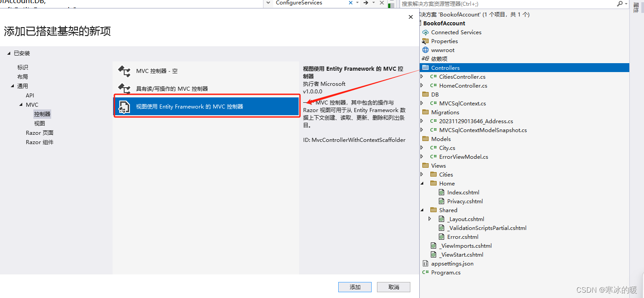Click the HomeController.cs C# file icon
644x298 pixels.
[433, 86]
